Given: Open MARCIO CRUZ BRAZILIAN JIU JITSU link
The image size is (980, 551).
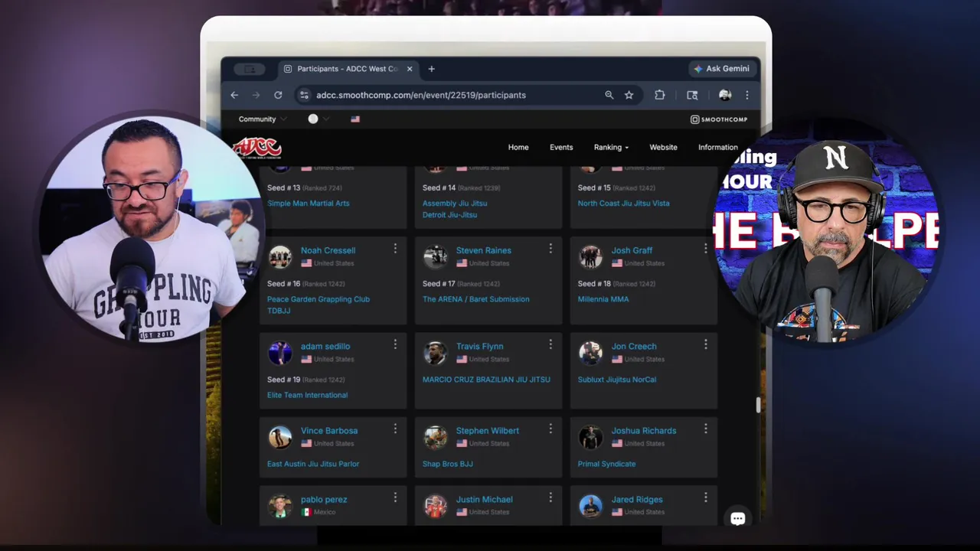Looking at the screenshot, I should click(x=486, y=380).
